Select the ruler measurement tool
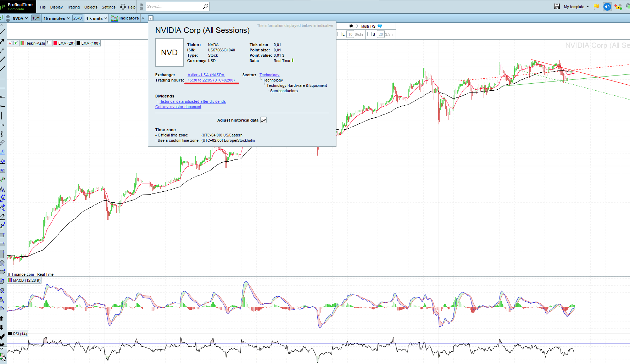The image size is (630, 364). (x=2, y=143)
